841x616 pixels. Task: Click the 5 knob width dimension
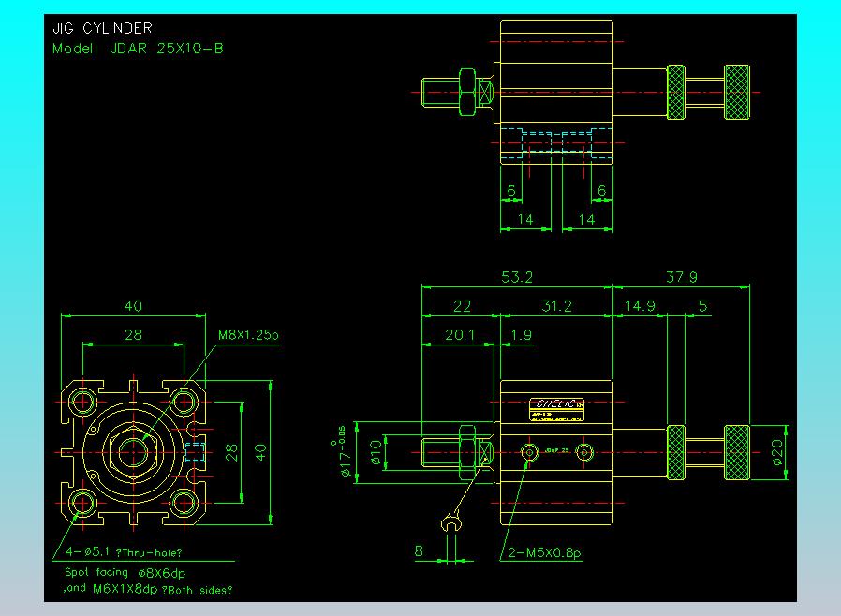point(702,306)
